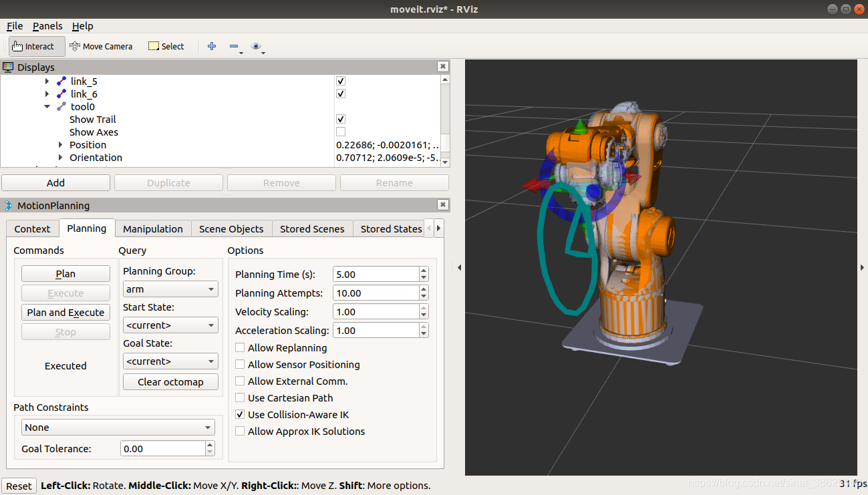Screen dimensions: 868x495
Task: Expand the link_6 tree item
Action: point(47,94)
